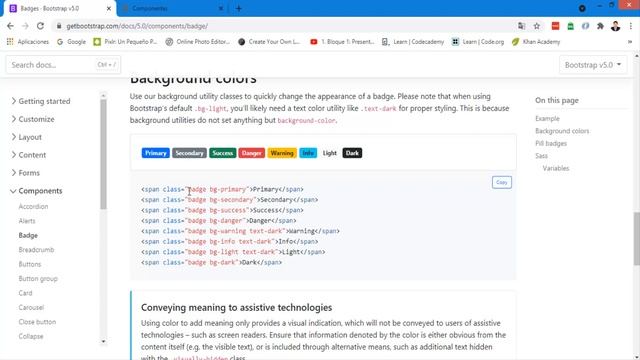Image resolution: width=640 pixels, height=360 pixels.
Task: Open the Learn Code.org bookmark
Action: click(478, 42)
